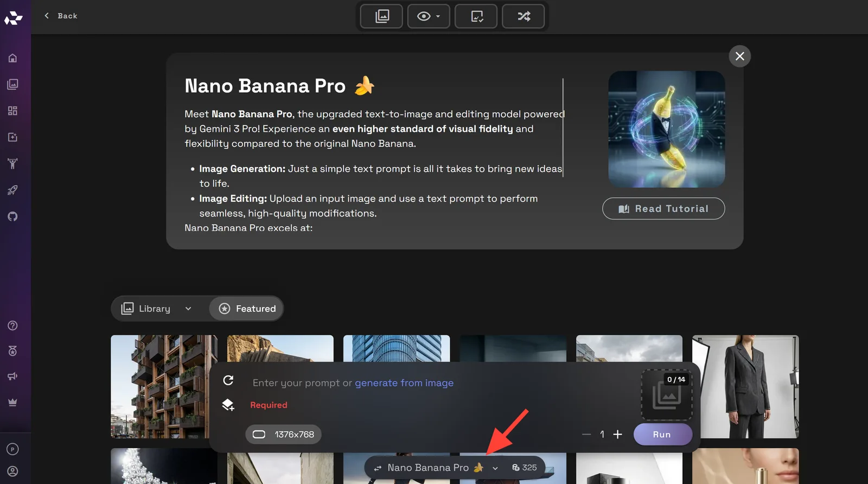Open the user profile sidebar icon
This screenshot has width=868, height=484.
click(x=12, y=472)
